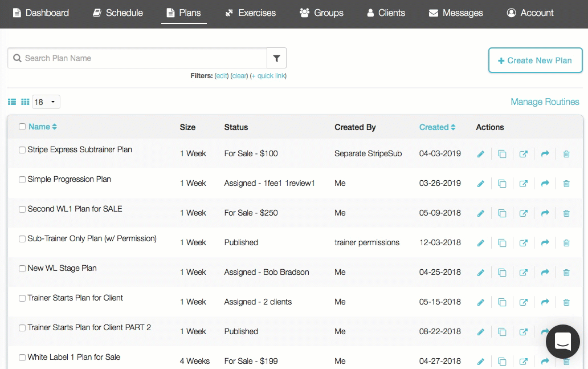The height and width of the screenshot is (369, 588).
Task: Switch to list view icon
Action: tap(12, 102)
